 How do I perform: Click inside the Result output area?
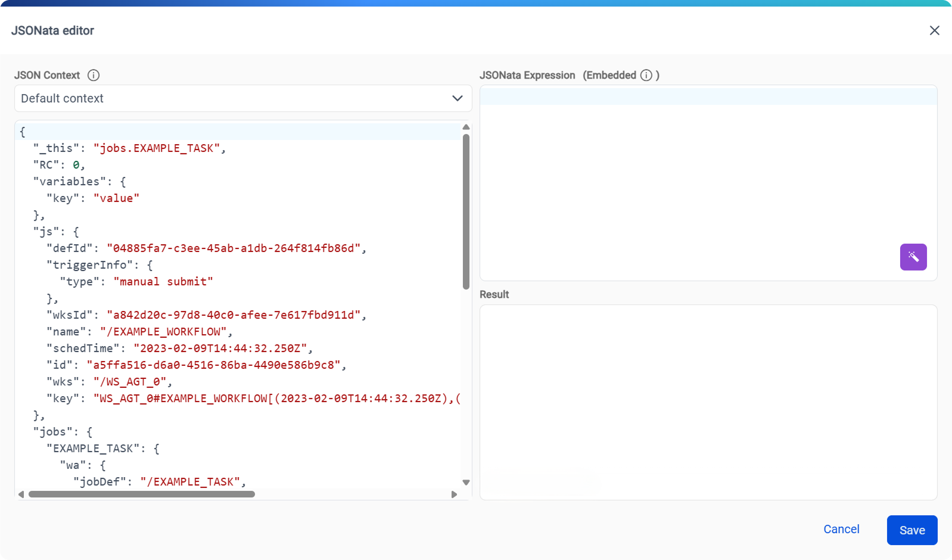(x=708, y=402)
